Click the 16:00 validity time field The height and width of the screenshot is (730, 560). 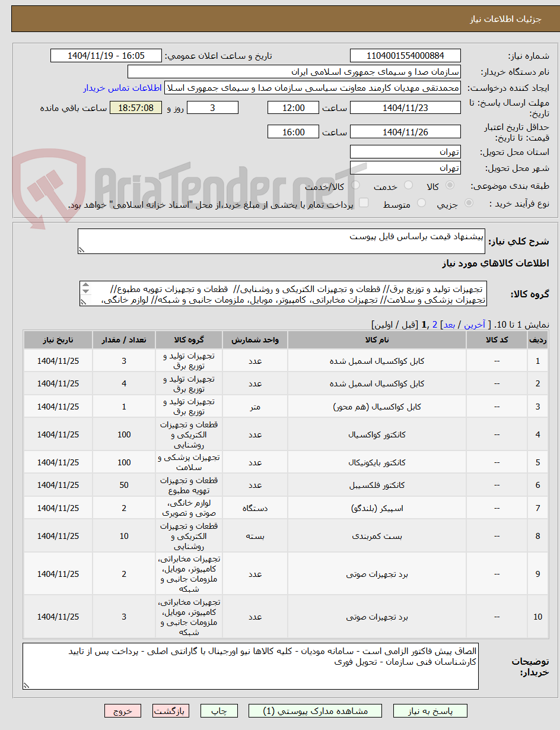click(x=293, y=132)
